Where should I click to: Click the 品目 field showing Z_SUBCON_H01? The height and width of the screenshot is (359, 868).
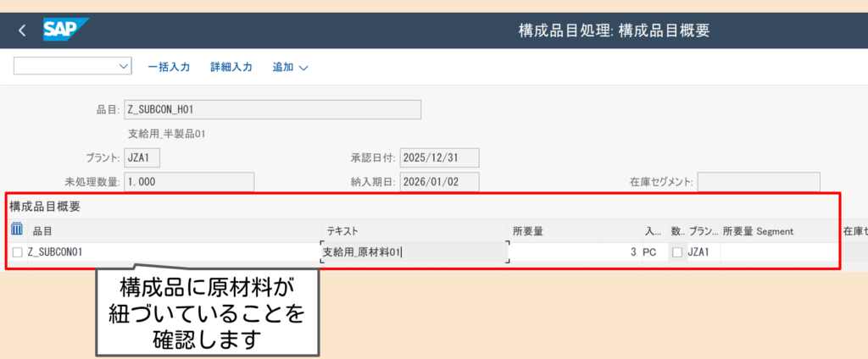[272, 110]
